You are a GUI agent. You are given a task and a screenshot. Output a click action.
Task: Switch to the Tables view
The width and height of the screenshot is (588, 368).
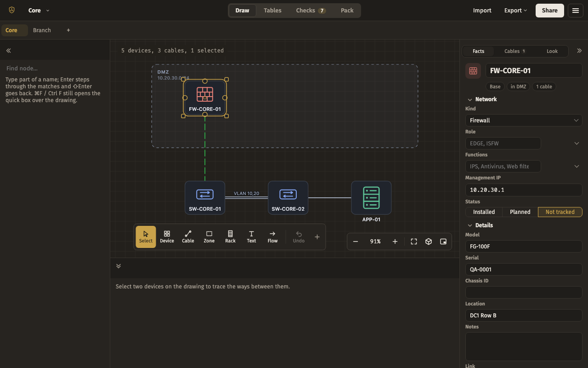click(272, 11)
